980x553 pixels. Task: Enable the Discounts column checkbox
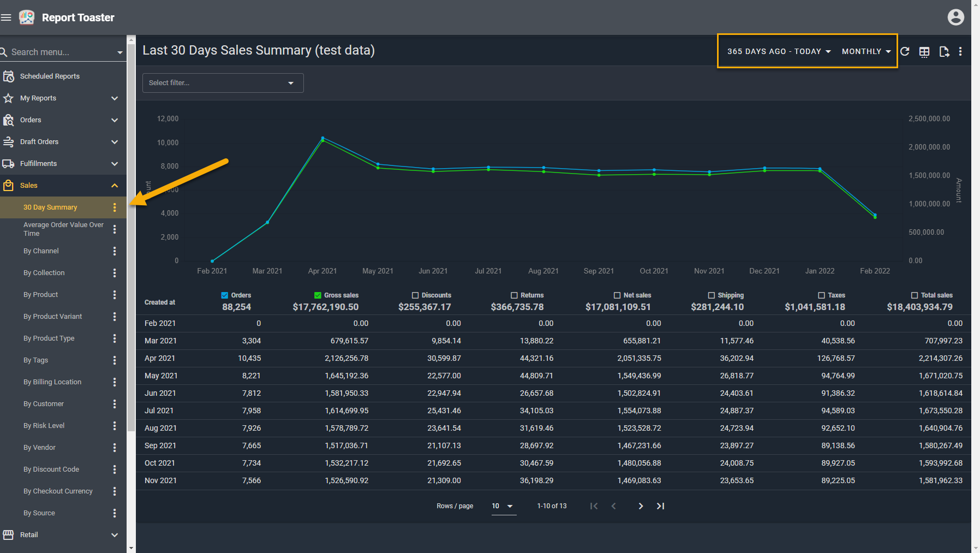pos(415,295)
